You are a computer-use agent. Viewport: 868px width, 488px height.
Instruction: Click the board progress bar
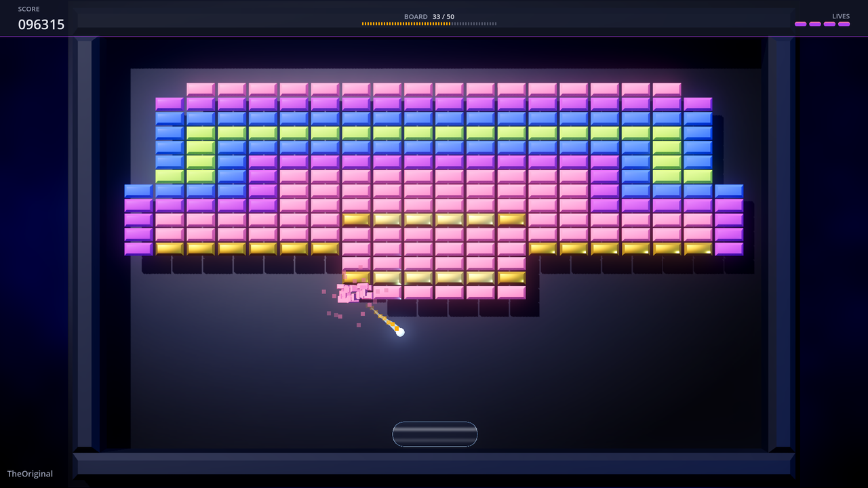pos(429,24)
